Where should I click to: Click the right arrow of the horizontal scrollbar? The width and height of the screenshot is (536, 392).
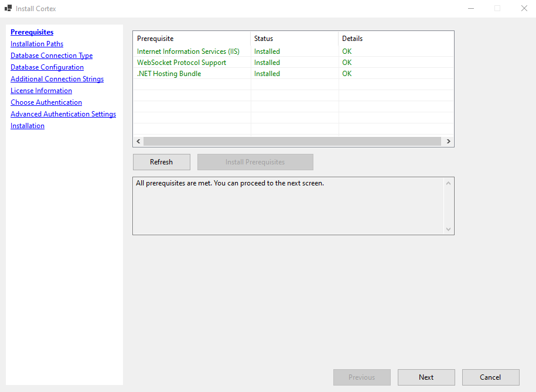pos(448,141)
